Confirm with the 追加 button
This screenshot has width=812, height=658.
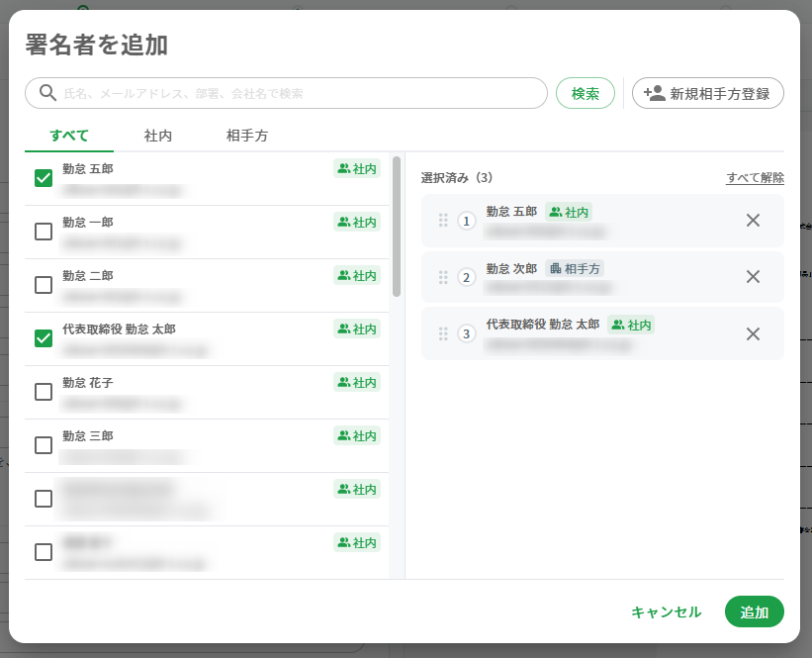755,611
